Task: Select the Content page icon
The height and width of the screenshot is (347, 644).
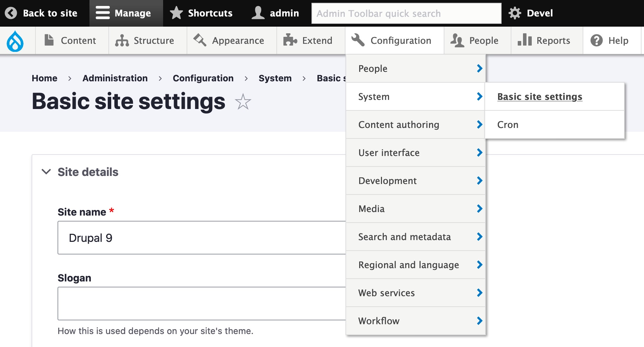Action: tap(49, 40)
